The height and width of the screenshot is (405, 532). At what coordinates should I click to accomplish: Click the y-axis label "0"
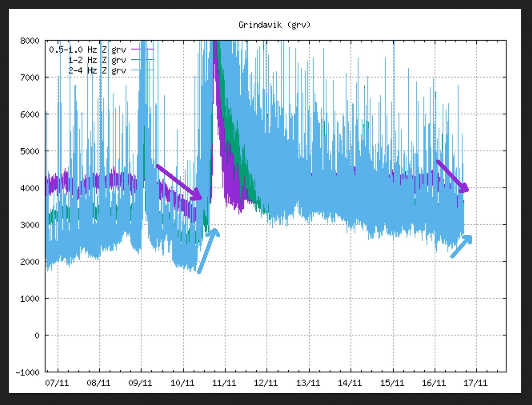click(37, 336)
